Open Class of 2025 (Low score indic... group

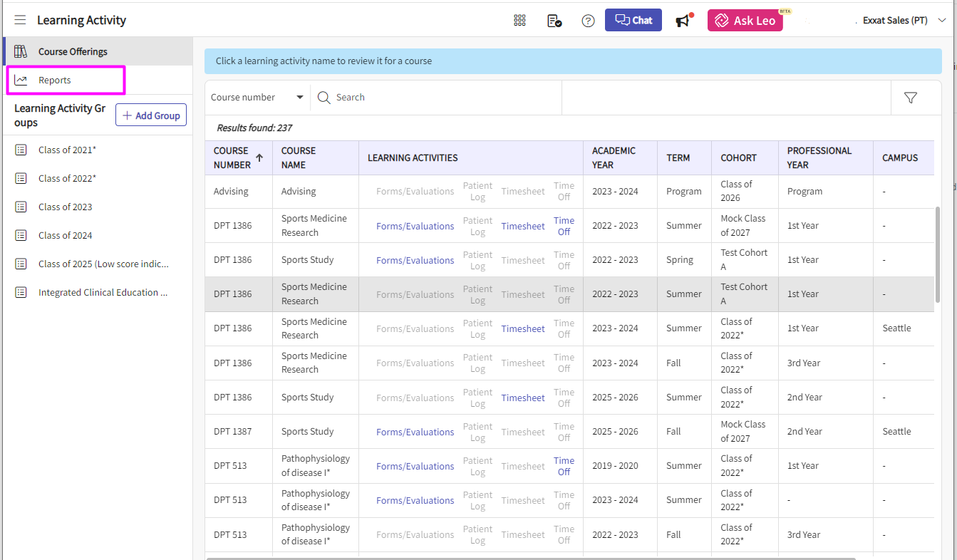[103, 264]
